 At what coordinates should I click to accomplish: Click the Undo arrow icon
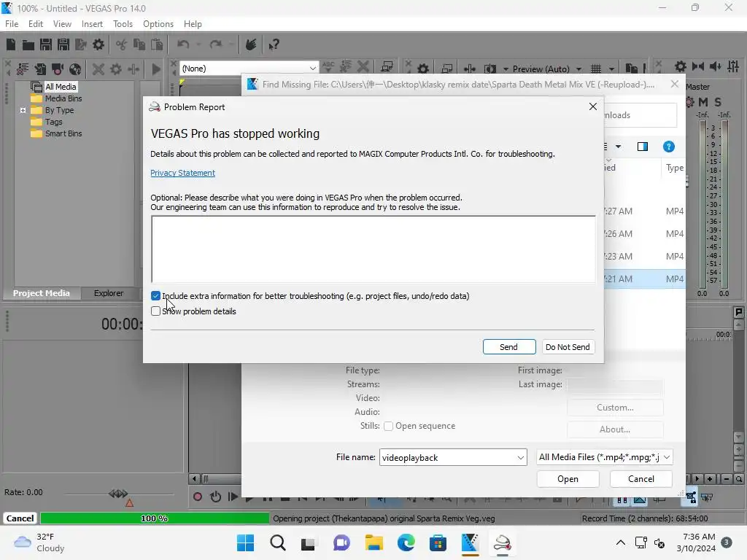click(x=183, y=44)
